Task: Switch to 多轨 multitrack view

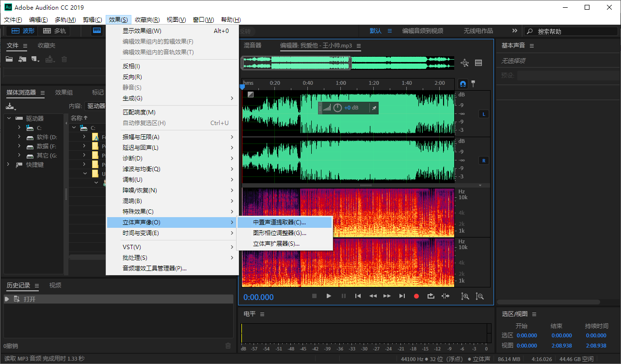Action: point(54,31)
